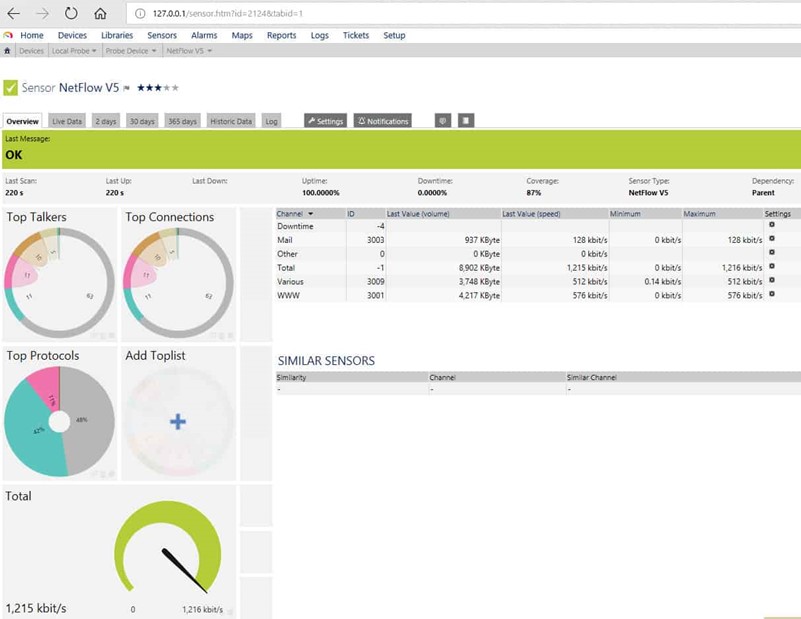Click the PRTG home icon in breadcrumb
The width and height of the screenshot is (801, 619).
click(8, 50)
